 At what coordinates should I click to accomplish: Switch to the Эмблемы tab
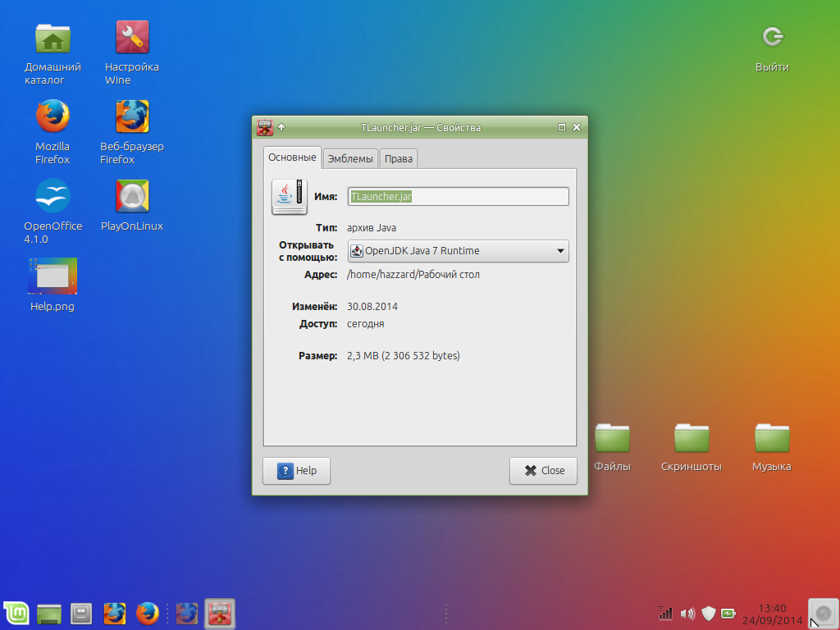click(x=349, y=158)
